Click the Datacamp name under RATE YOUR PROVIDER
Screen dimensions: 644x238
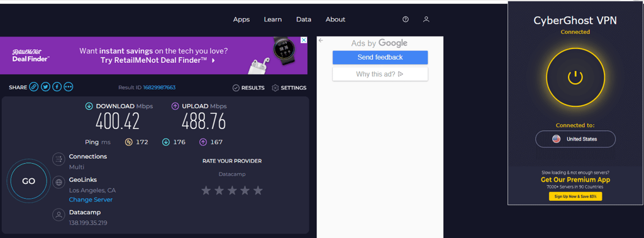[232, 174]
